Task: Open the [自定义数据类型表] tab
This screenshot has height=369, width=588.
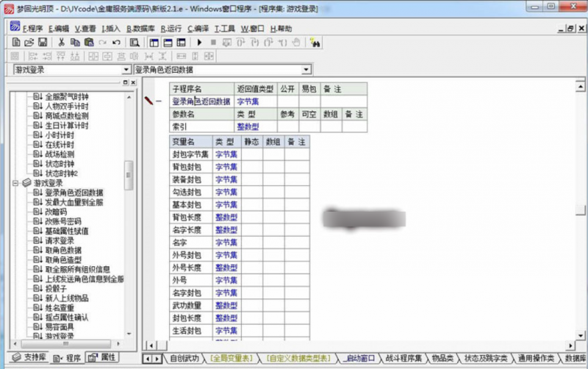Action: (x=298, y=358)
